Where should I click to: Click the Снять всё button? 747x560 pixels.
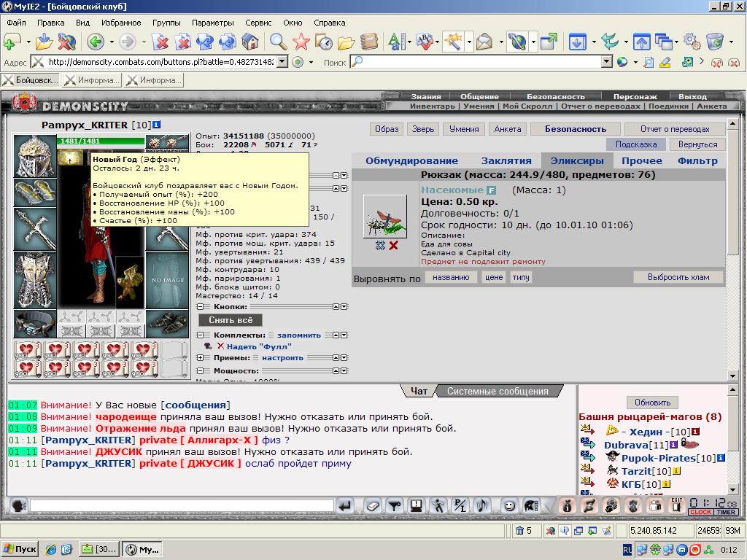tap(231, 320)
